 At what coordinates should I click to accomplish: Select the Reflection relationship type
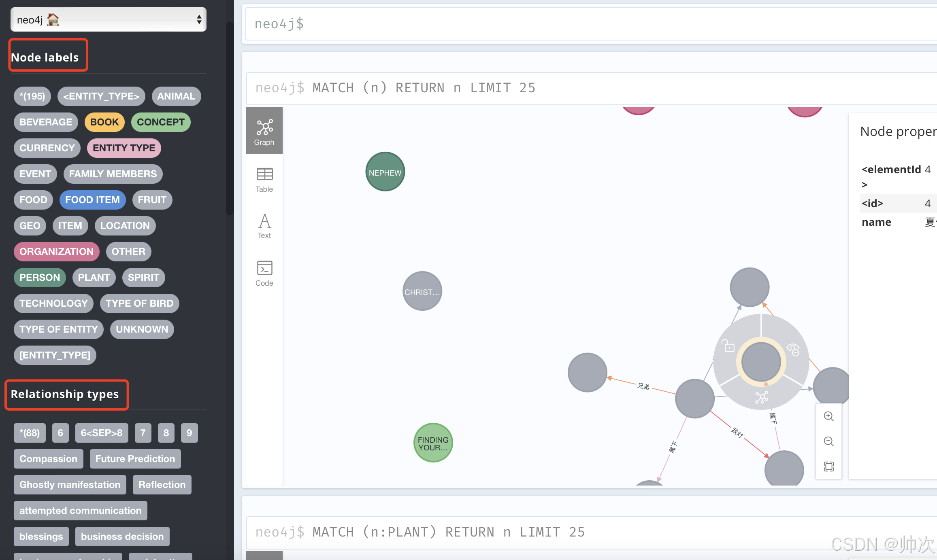(162, 485)
